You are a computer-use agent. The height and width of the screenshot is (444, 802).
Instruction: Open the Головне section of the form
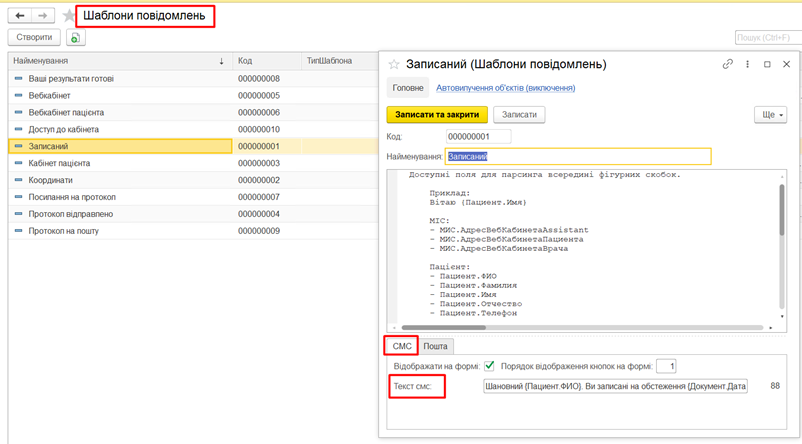point(407,88)
